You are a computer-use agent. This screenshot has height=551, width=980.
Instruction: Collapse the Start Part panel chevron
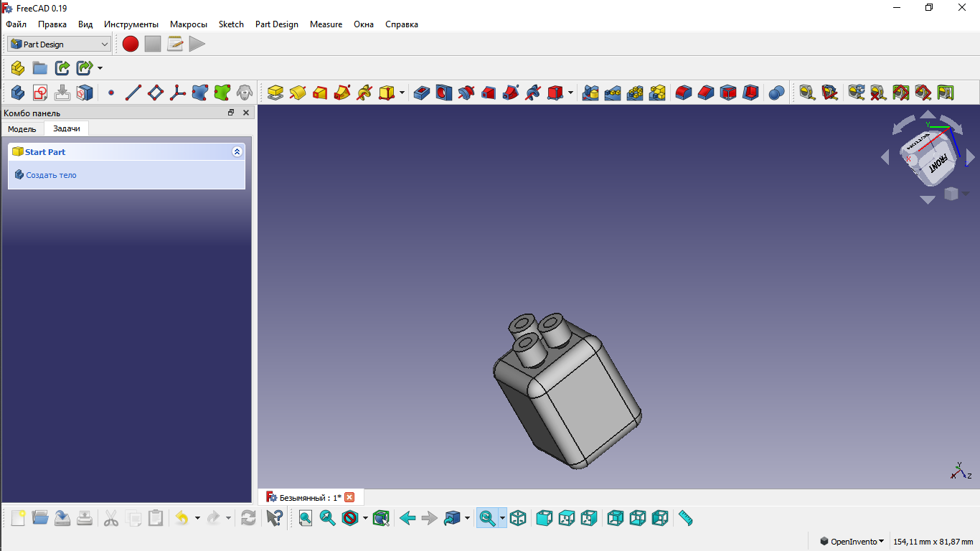pos(237,152)
